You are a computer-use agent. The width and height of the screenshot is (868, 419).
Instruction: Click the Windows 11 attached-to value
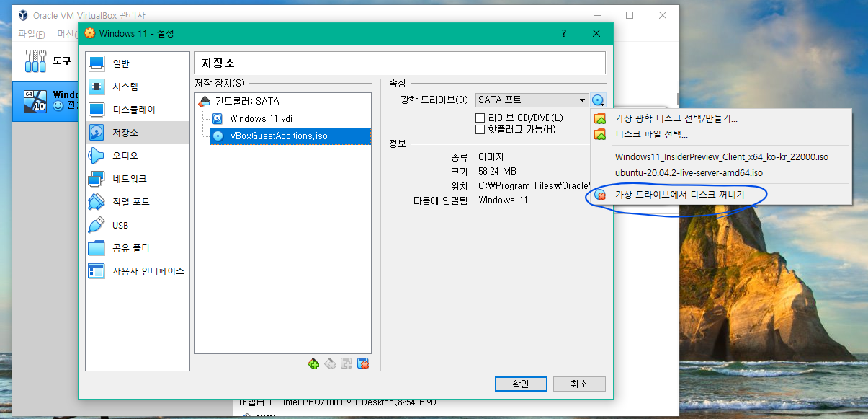[503, 200]
